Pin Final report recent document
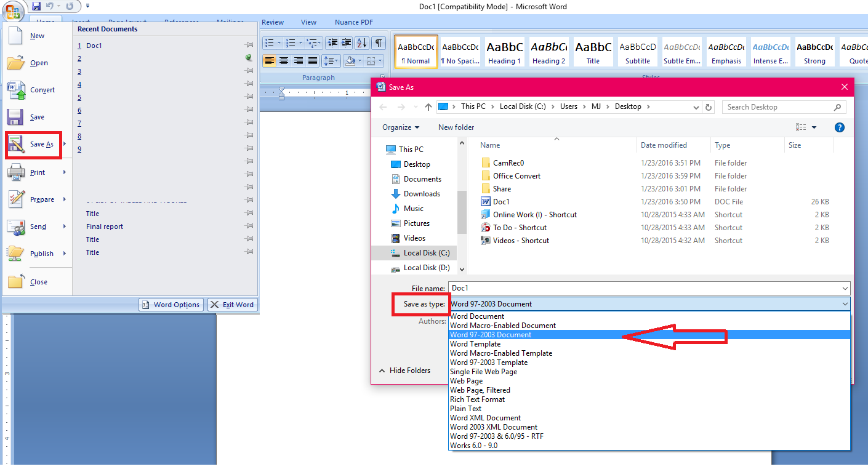The height and width of the screenshot is (469, 868). 249,226
